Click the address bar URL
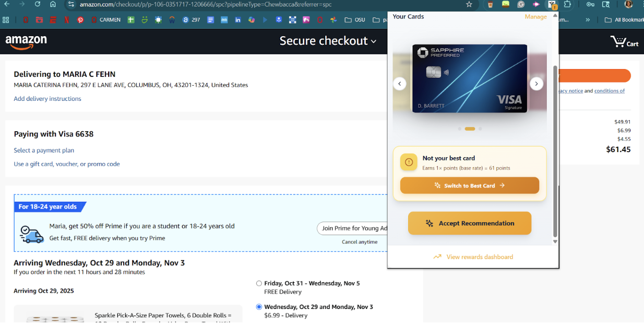 point(206,4)
